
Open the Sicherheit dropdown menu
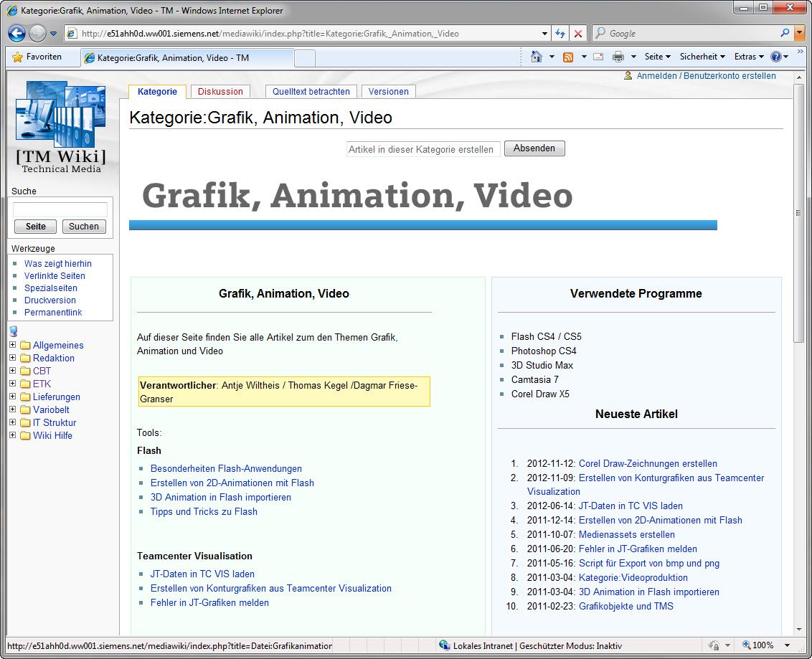click(702, 57)
